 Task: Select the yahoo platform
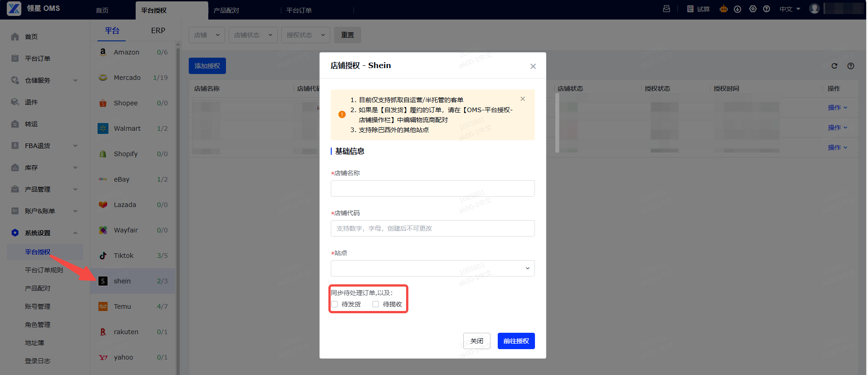point(132,357)
